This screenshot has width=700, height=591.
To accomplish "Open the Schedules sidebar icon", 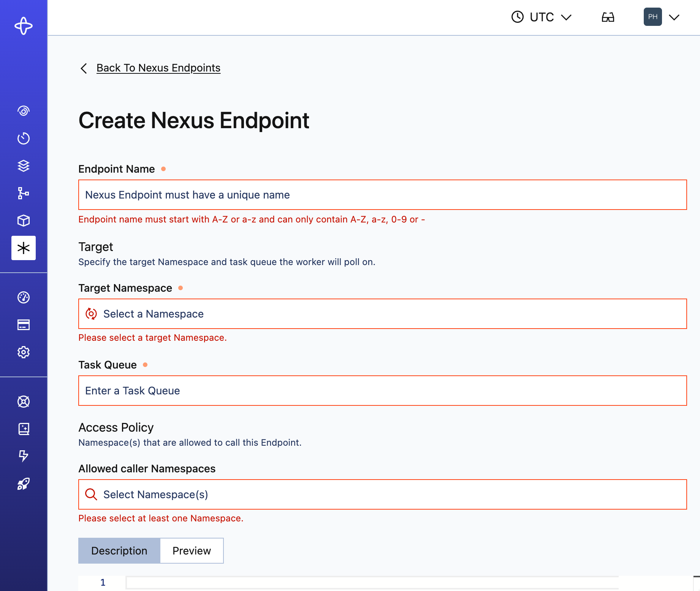I will pyautogui.click(x=24, y=138).
